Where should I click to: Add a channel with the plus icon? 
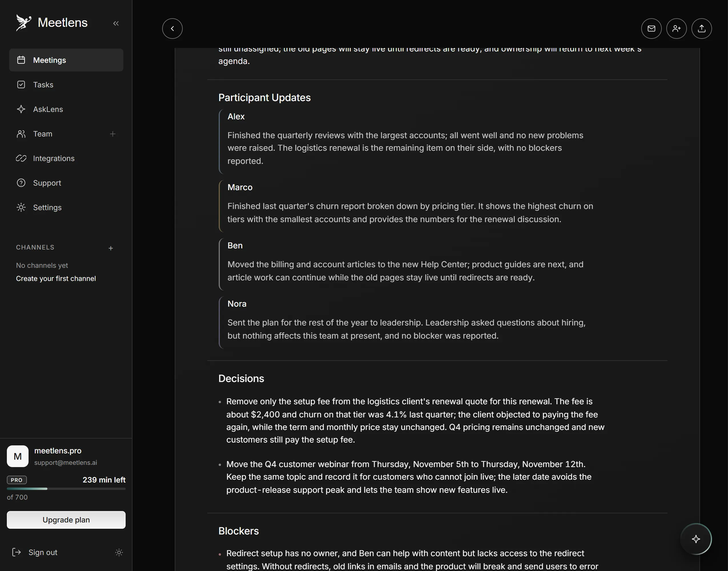(111, 248)
